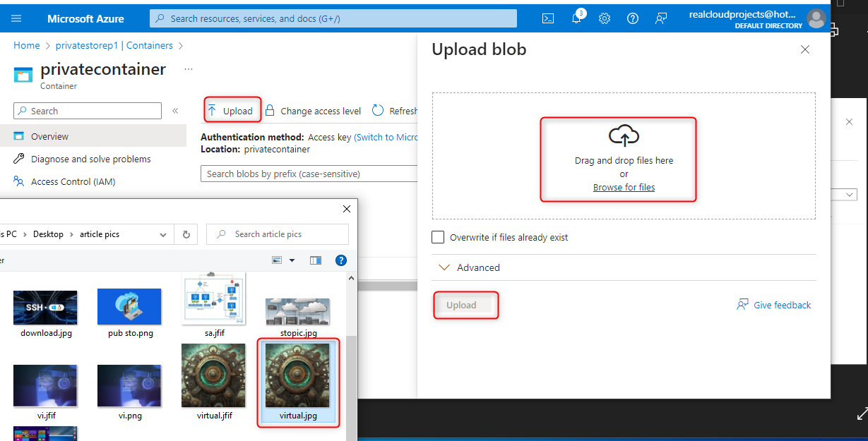Click the cloud upload icon
The image size is (868, 441).
624,136
